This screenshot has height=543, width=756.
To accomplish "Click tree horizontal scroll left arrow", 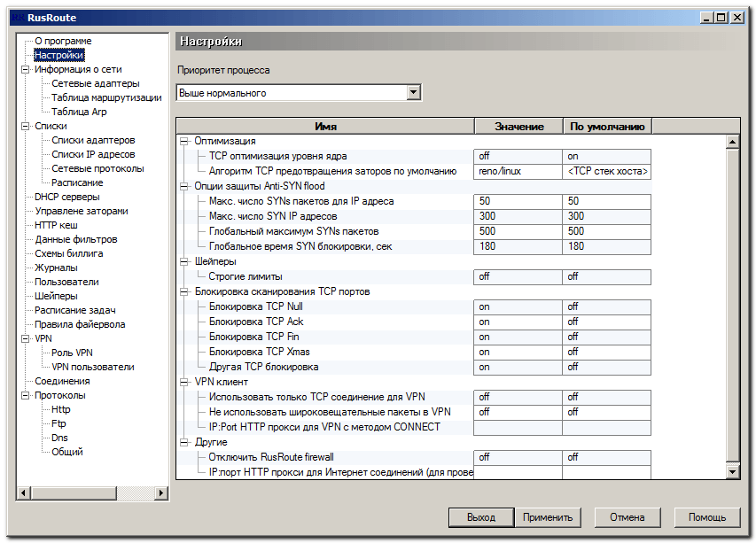I will (23, 493).
